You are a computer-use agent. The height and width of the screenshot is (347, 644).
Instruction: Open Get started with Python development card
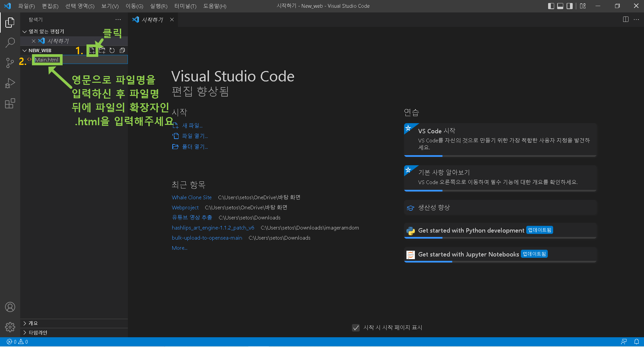500,231
